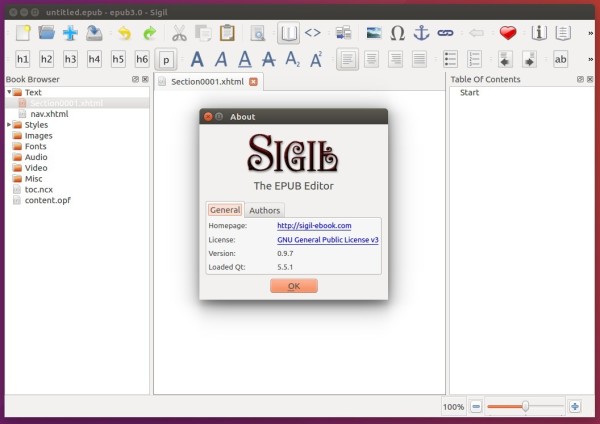Collapse the Text folder
This screenshot has height=424, width=600.
9,92
